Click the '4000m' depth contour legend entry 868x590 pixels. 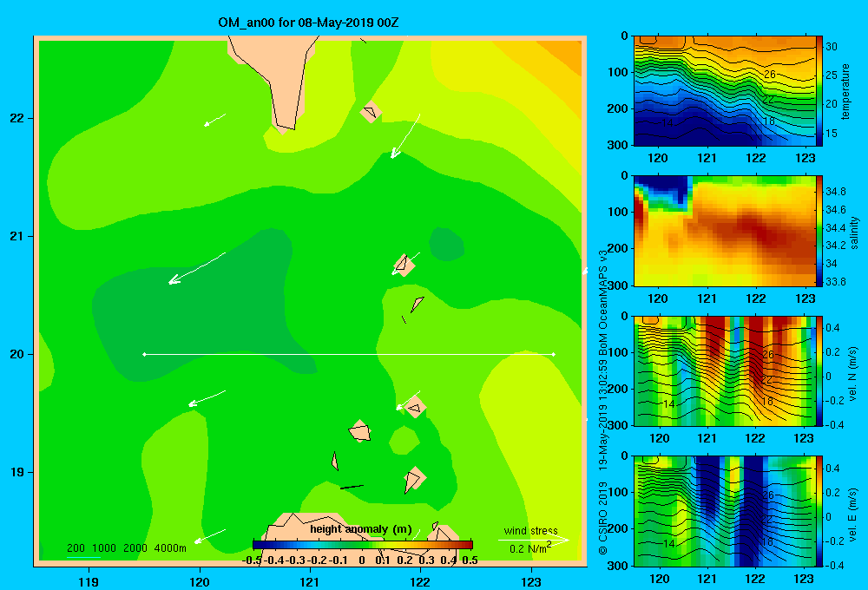[x=170, y=548]
